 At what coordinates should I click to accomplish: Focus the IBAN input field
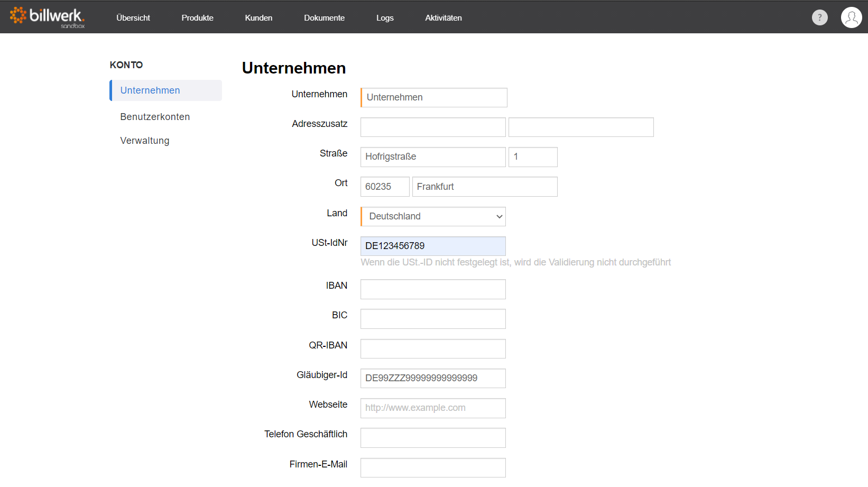(x=433, y=289)
